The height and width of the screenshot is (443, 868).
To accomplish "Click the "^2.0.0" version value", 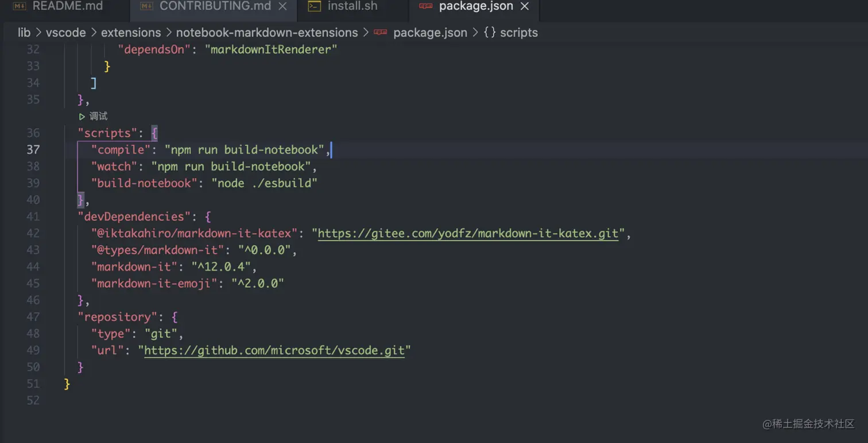I will point(258,284).
